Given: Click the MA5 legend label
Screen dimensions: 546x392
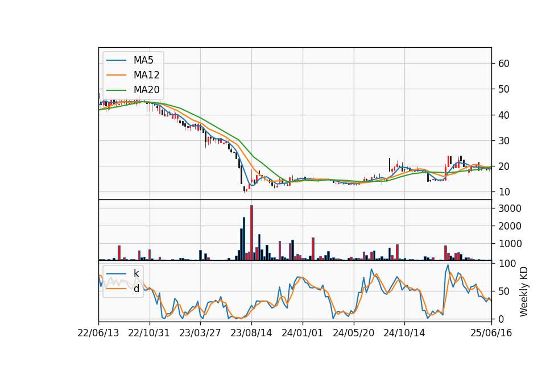Looking at the screenshot, I should point(143,60).
